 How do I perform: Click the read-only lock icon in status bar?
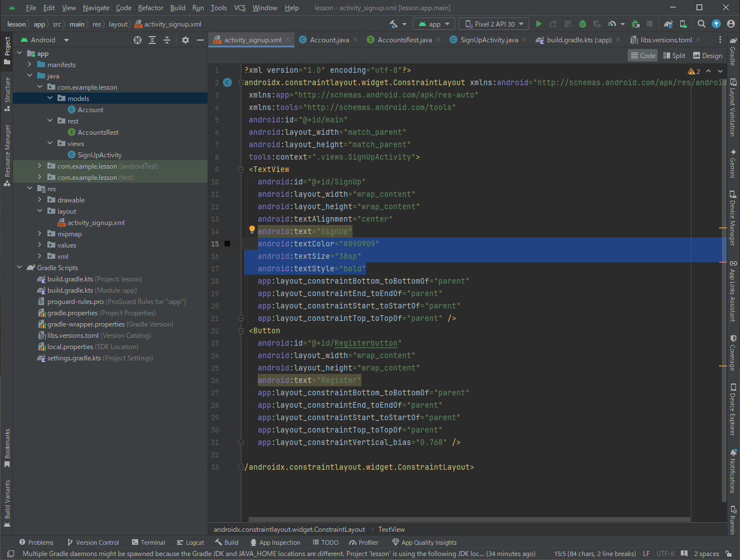(x=729, y=554)
